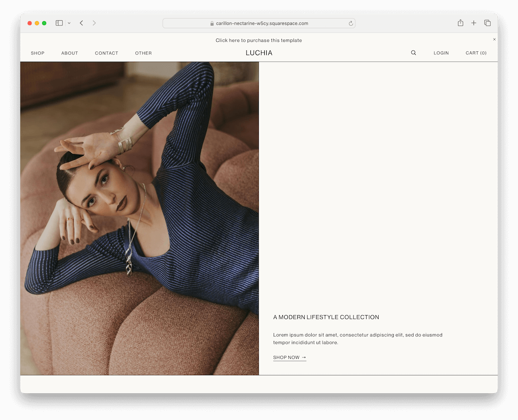Minimize the Safari window
Screen dimensions: 518x420
[x=37, y=23]
